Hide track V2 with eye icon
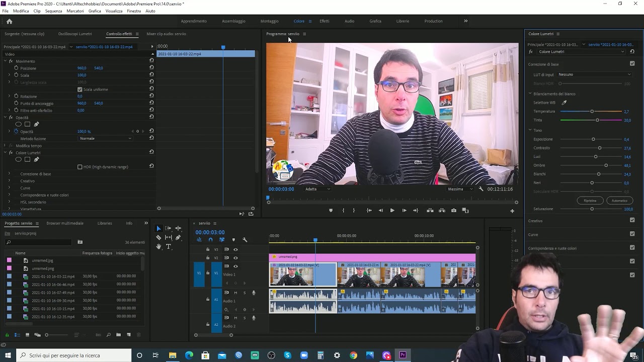The image size is (644, 362). pyautogui.click(x=235, y=258)
